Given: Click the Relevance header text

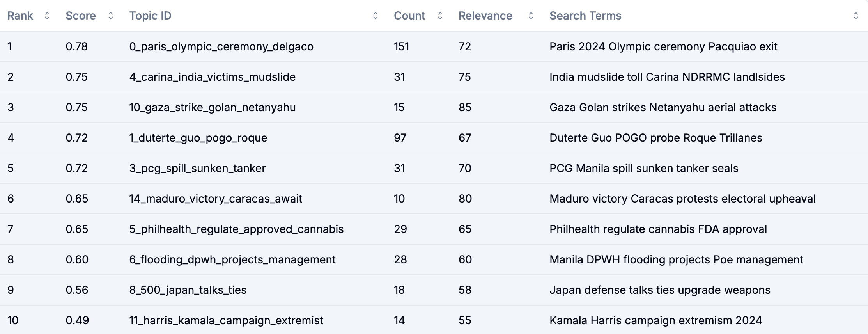Looking at the screenshot, I should click(485, 16).
